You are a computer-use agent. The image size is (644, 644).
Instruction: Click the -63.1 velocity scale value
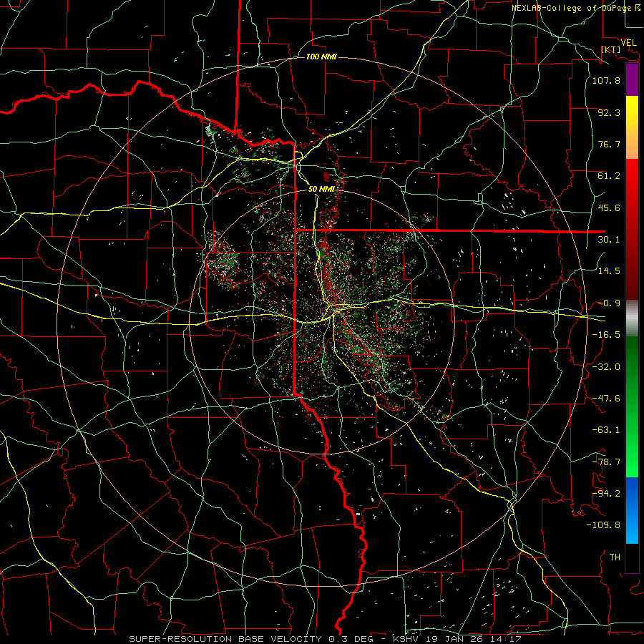coord(606,430)
